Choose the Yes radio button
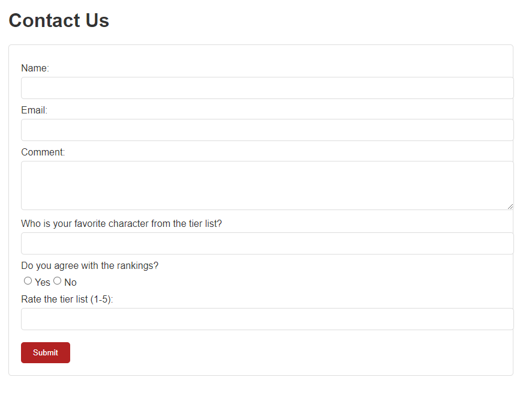Viewport: 532px width, 401px height. (x=28, y=281)
